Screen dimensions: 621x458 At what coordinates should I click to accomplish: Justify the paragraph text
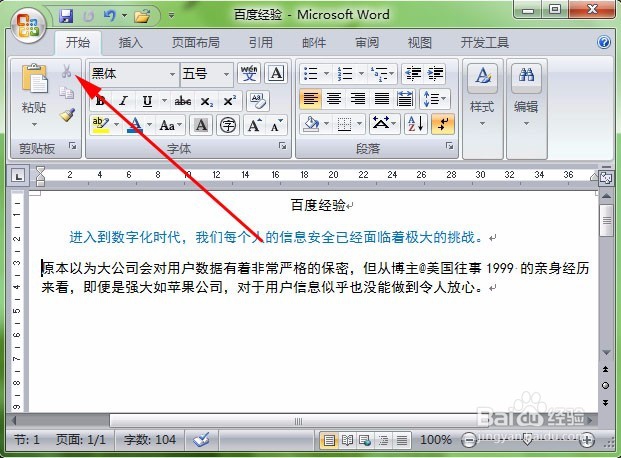click(x=381, y=98)
